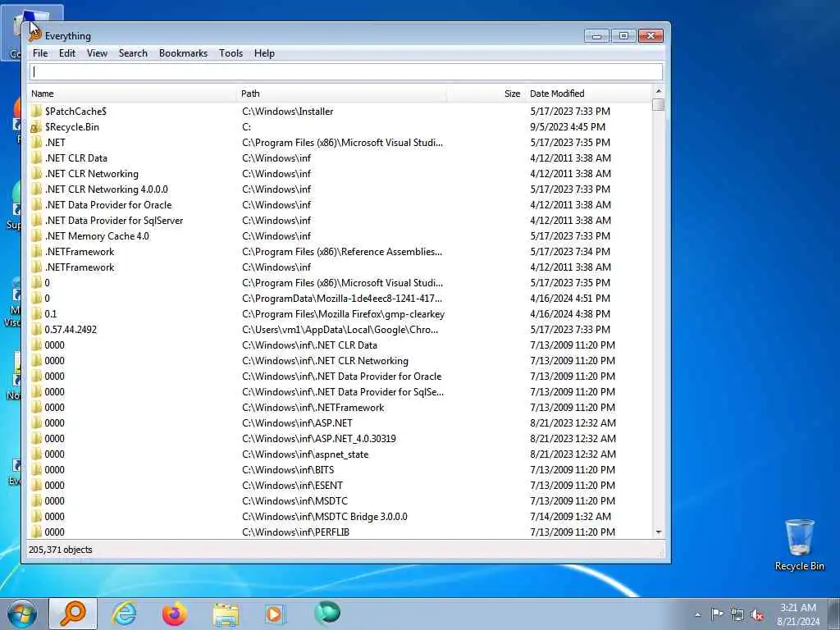Click date 9/5/2023 4:45 PM
840x630 pixels.
(x=568, y=127)
